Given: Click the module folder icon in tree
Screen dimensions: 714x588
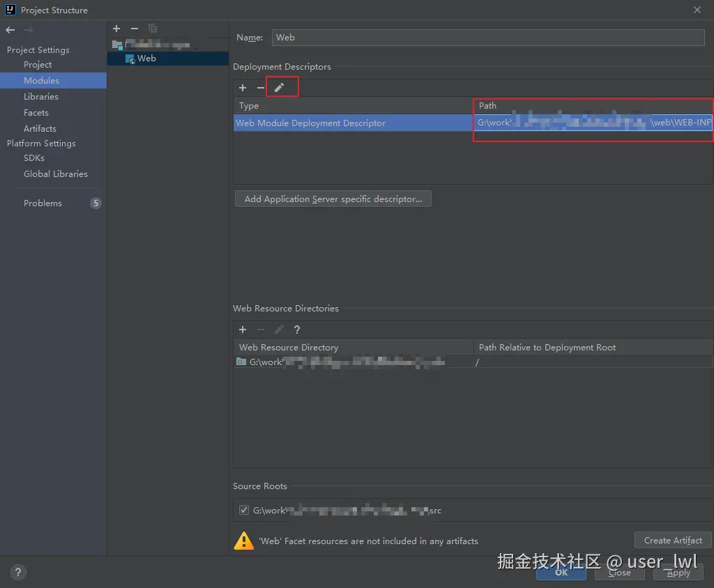Looking at the screenshot, I should point(117,45).
